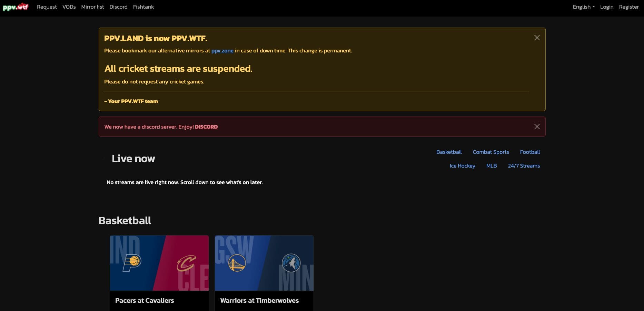Image resolution: width=644 pixels, height=311 pixels.
Task: Click the Login link
Action: 607,7
